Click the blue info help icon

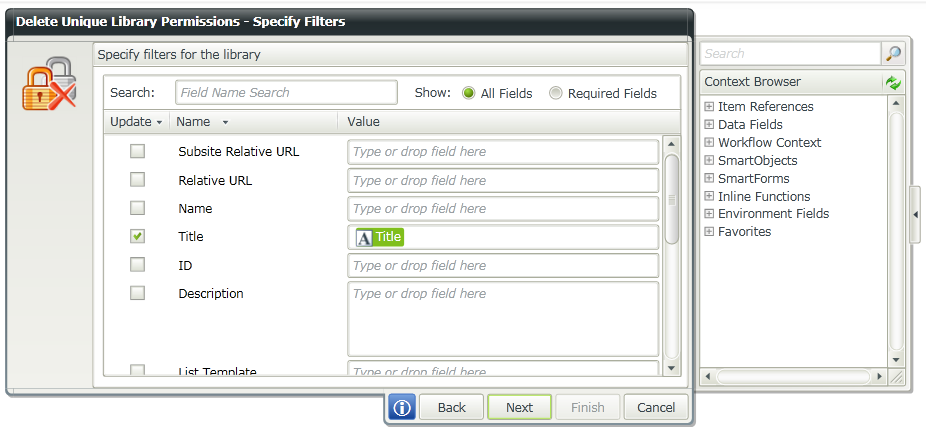point(402,407)
